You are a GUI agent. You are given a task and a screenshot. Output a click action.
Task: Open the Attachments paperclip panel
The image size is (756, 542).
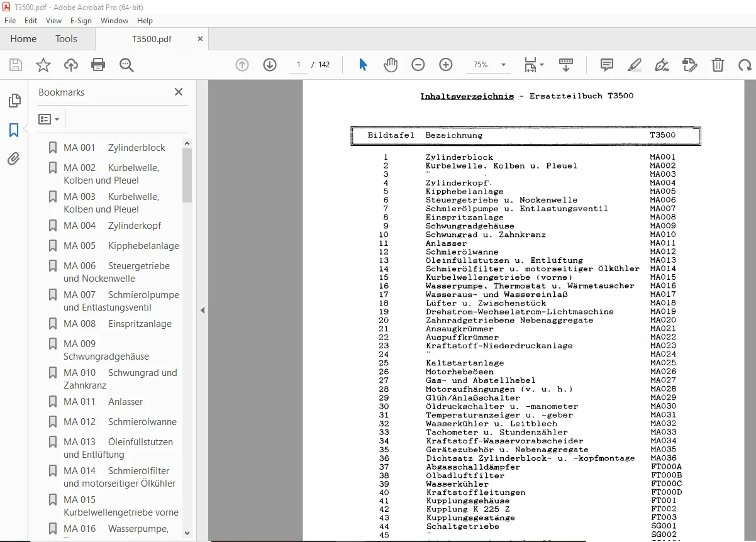14,159
